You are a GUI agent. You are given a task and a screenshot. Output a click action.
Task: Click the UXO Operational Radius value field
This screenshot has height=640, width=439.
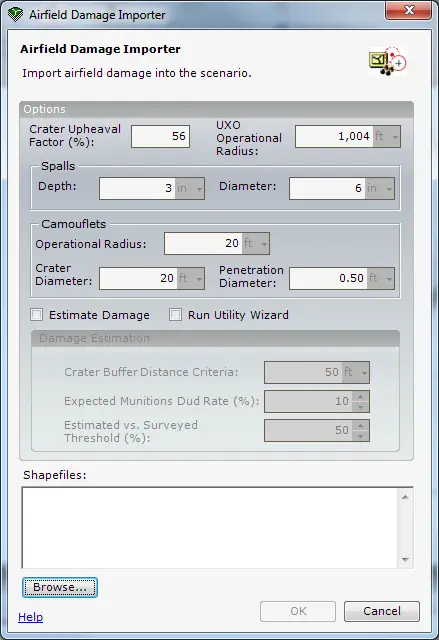click(x=334, y=137)
